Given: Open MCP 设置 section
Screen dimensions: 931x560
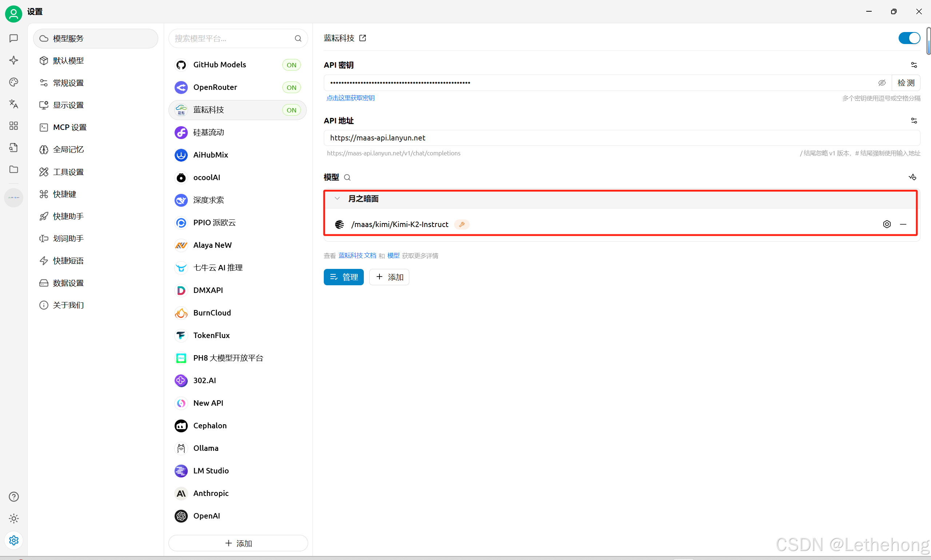Looking at the screenshot, I should pos(95,127).
